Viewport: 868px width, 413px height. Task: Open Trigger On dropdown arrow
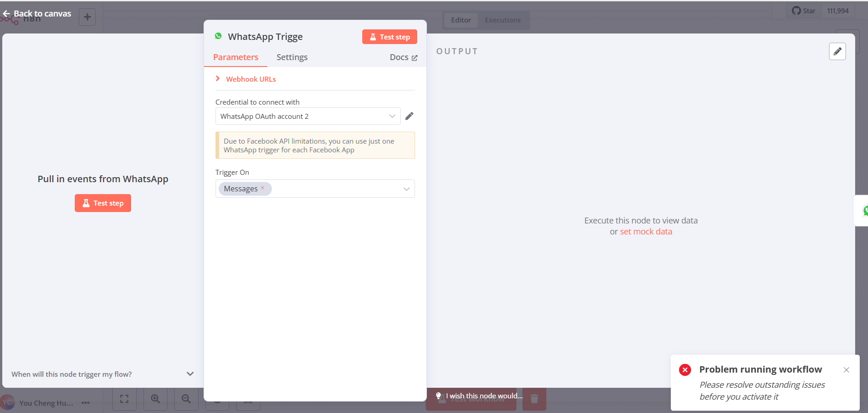point(406,189)
